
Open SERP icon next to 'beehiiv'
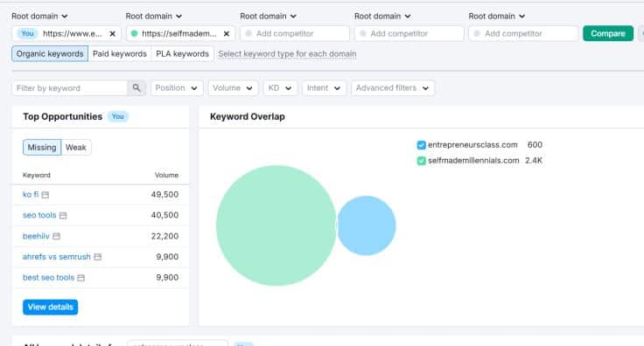56,236
